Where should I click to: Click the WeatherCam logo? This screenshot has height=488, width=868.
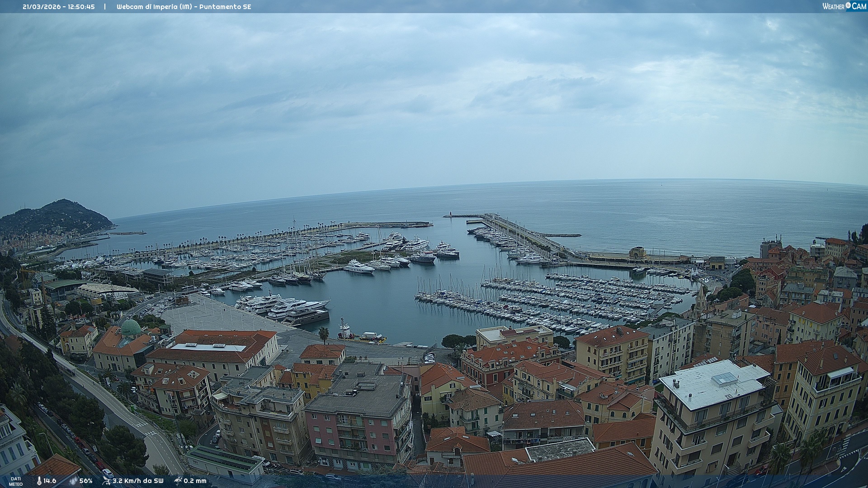[x=844, y=6]
